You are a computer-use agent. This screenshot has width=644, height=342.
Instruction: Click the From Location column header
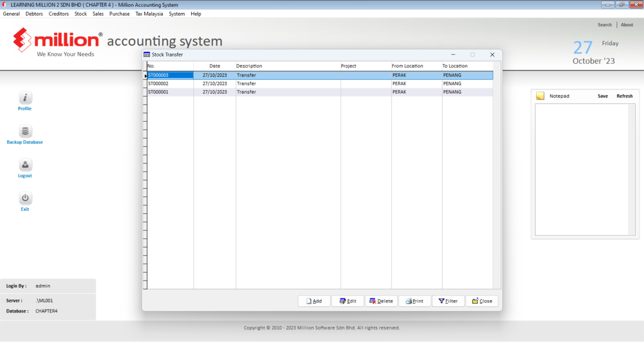tap(417, 66)
